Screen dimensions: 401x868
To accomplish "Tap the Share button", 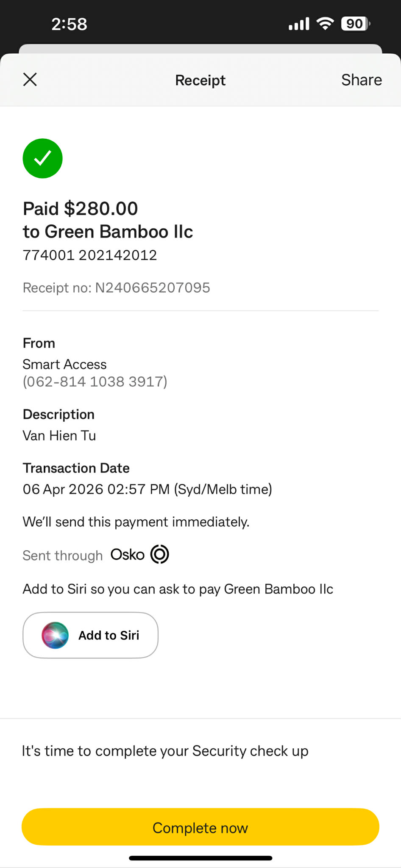I will 362,80.
